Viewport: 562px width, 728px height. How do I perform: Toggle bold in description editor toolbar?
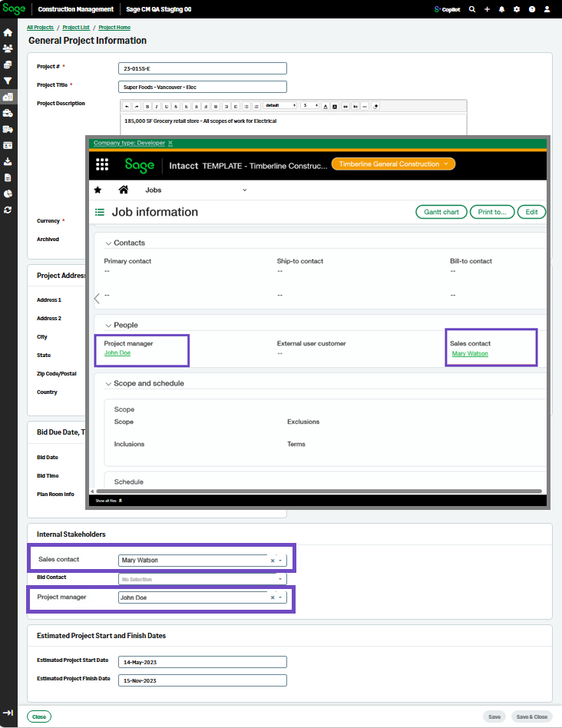click(147, 106)
